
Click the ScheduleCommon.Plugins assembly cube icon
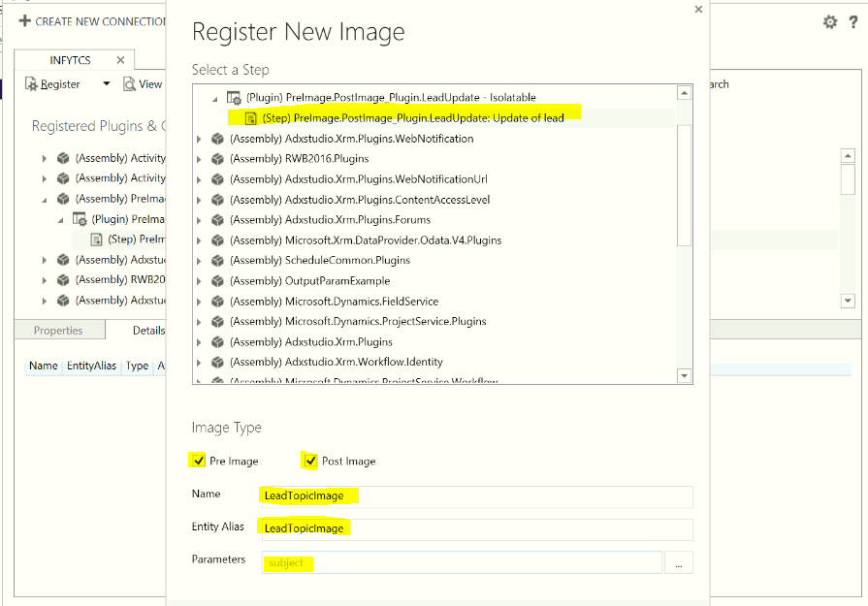(218, 260)
